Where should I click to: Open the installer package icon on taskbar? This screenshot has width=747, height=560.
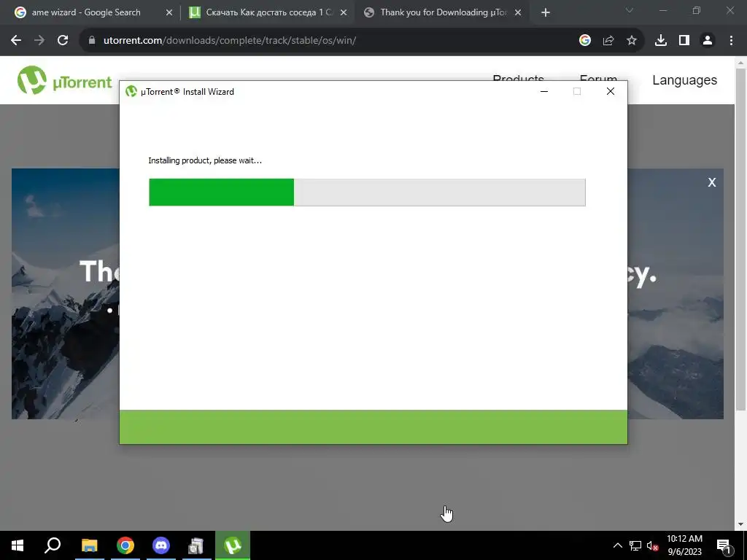click(196, 545)
